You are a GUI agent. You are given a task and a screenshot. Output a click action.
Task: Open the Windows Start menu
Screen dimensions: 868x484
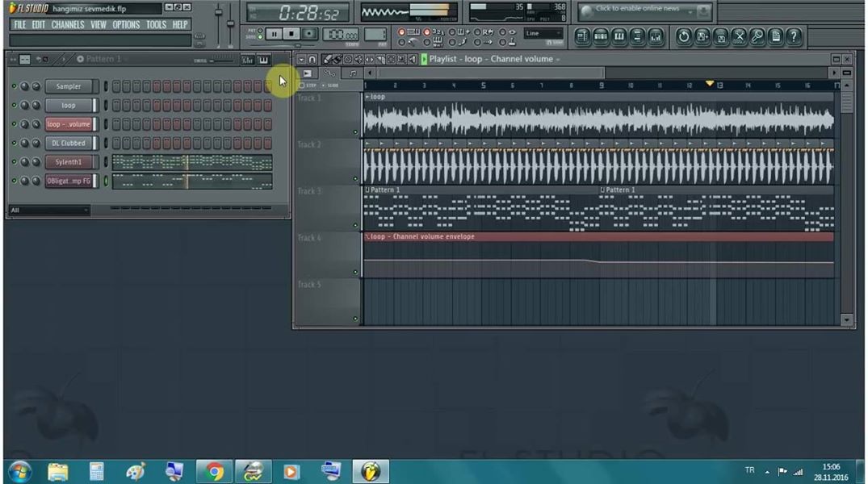pyautogui.click(x=20, y=472)
